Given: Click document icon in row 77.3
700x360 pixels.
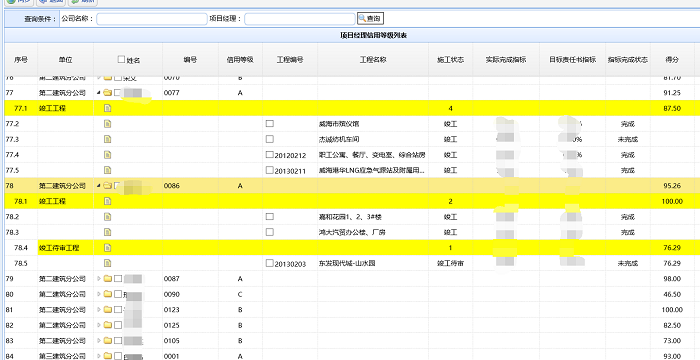Looking at the screenshot, I should tap(107, 139).
